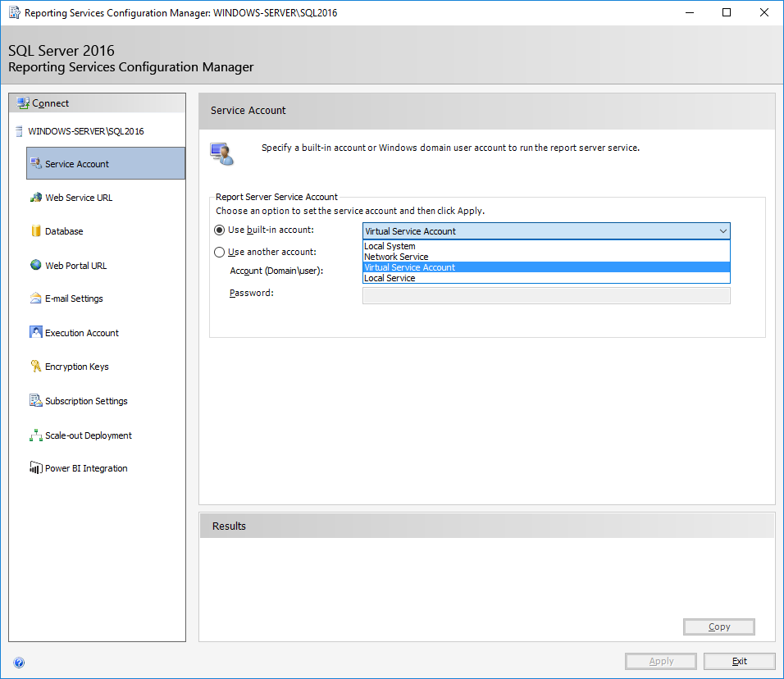The image size is (784, 679).
Task: Select the WINDOWS-SERVER\SQL2016 tree node text
Action: 86,131
